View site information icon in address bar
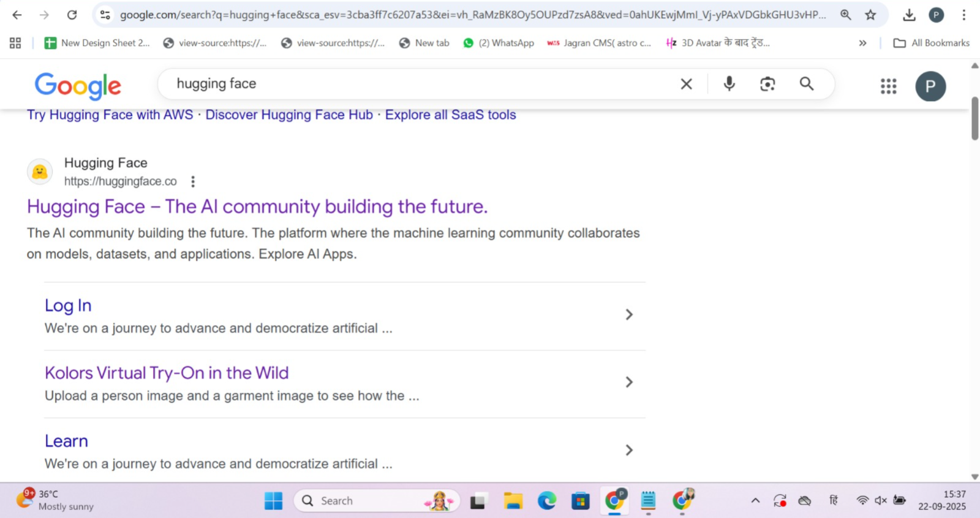Viewport: 980px width, 518px height. [105, 15]
